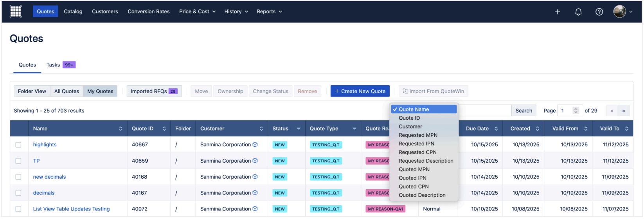Filter the Status column via filter icon
644x219 pixels.
point(299,129)
